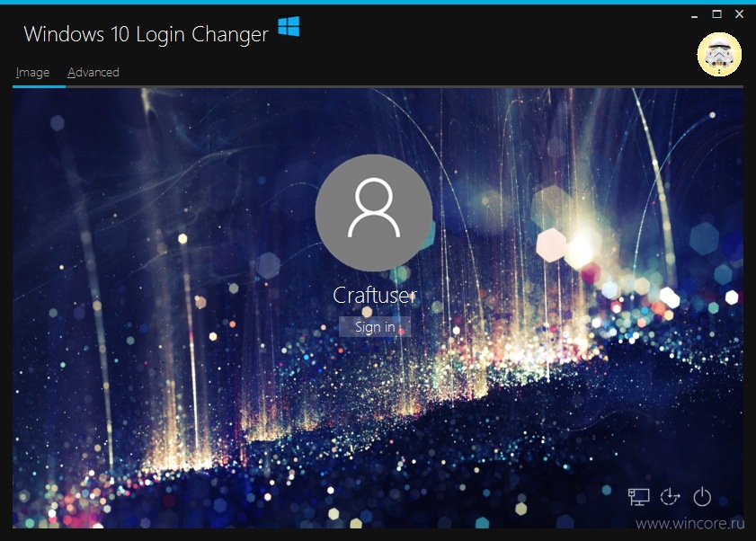Image resolution: width=756 pixels, height=541 pixels.
Task: Select the Craftuser account name
Action: coord(375,295)
